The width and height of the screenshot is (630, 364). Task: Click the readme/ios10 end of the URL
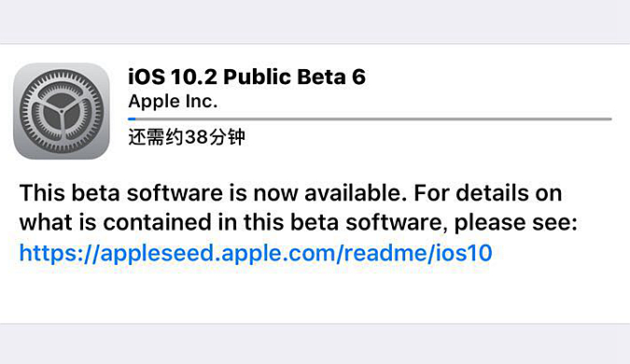click(418, 253)
